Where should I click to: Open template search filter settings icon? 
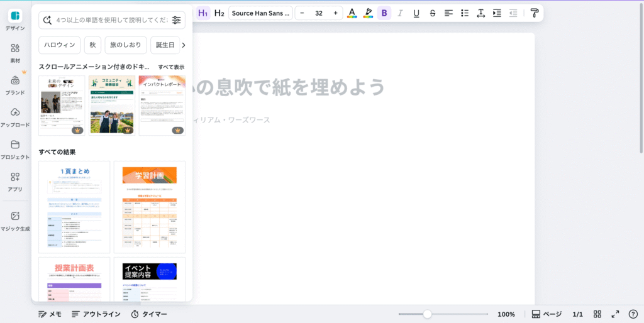click(x=176, y=20)
